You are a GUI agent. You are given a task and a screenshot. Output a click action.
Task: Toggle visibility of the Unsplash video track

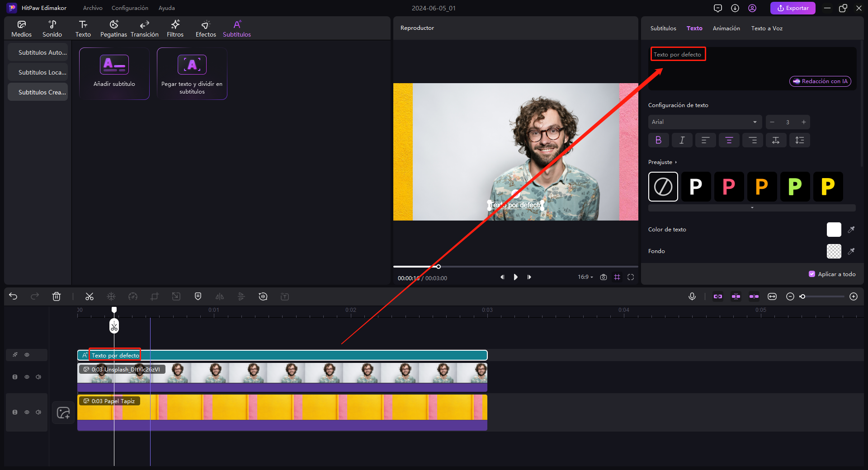coord(27,376)
